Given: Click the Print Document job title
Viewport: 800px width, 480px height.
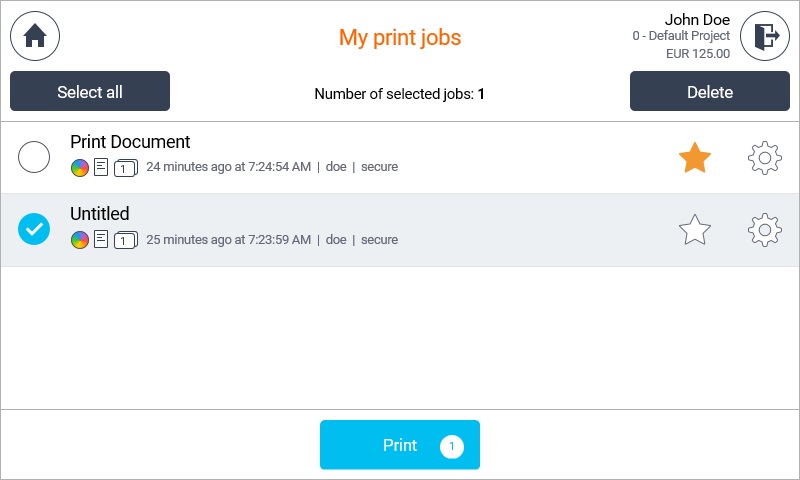Looking at the screenshot, I should tap(130, 142).
